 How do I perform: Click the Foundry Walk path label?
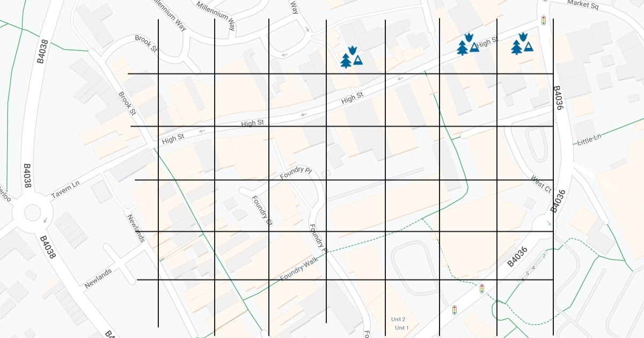click(299, 269)
